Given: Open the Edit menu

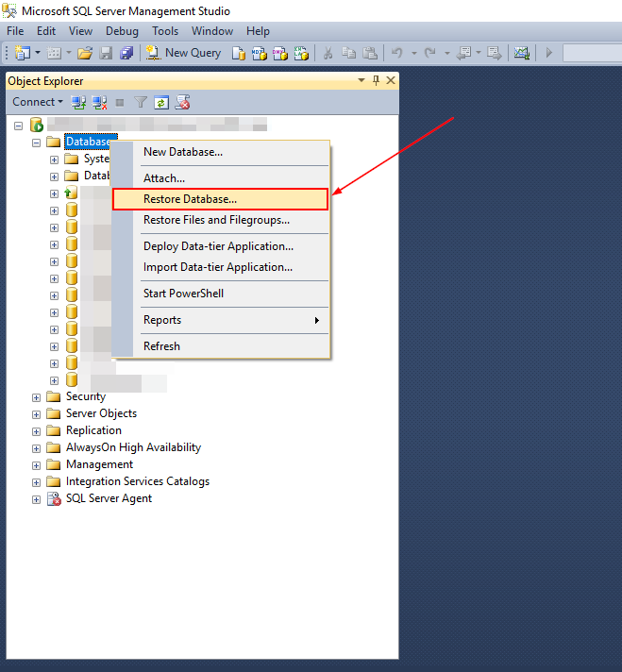Looking at the screenshot, I should point(46,31).
